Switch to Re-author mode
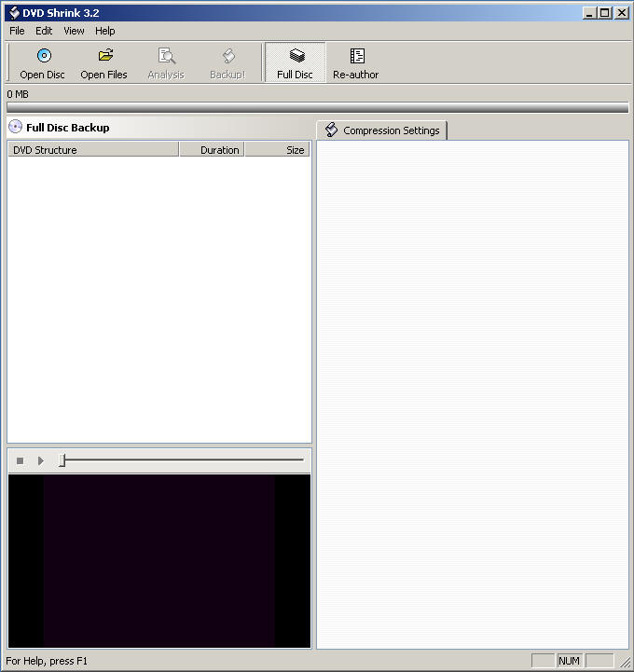Screen dimensions: 634x672 (356, 62)
